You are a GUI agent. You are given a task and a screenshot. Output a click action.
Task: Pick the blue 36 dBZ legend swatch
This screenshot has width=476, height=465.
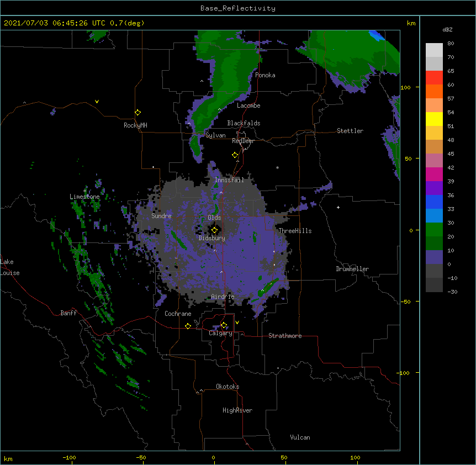[x=434, y=202]
